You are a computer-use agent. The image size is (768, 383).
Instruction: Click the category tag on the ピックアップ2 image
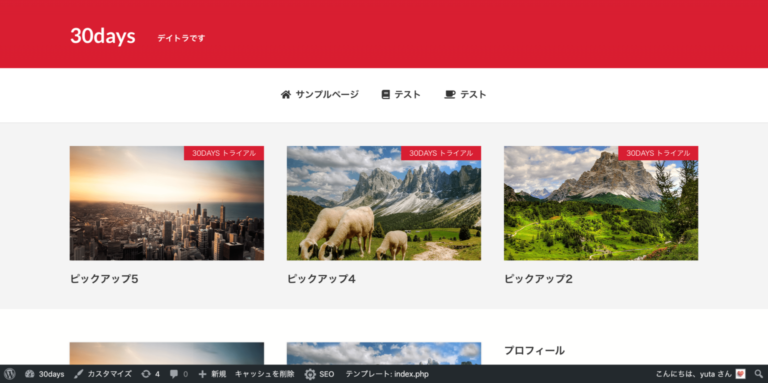point(658,153)
